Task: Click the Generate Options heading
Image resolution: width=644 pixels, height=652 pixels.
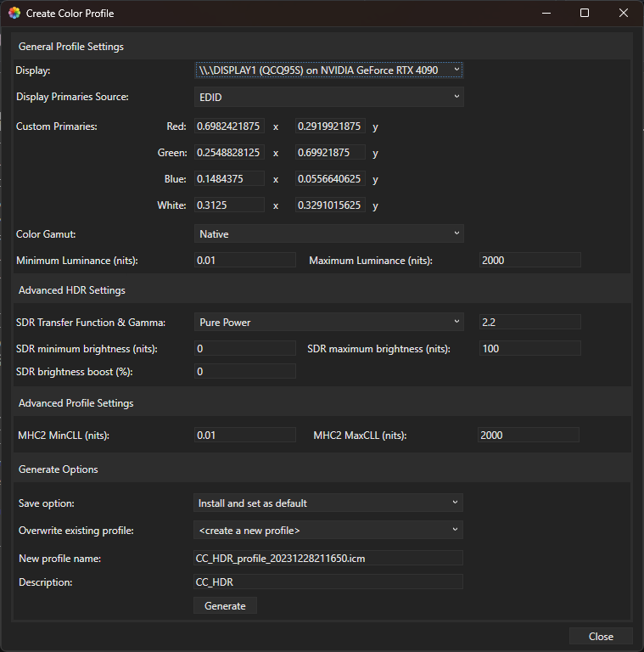Action: 59,469
